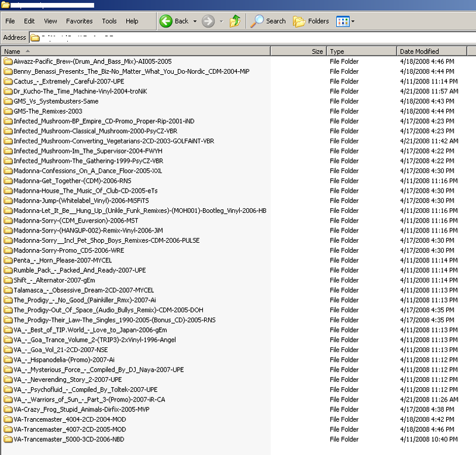Click folder icon beside Cactus_-_Extremely_Careful
This screenshot has height=455, width=476.
point(8,81)
